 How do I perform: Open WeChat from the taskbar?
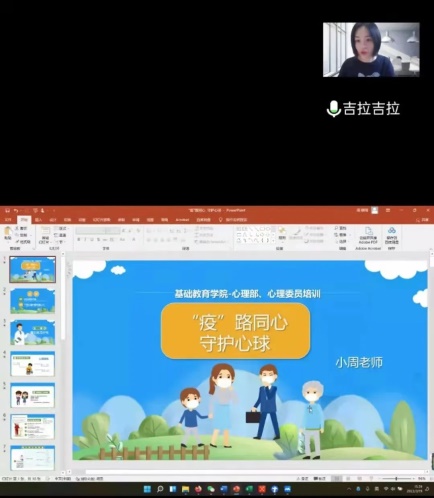click(211, 489)
